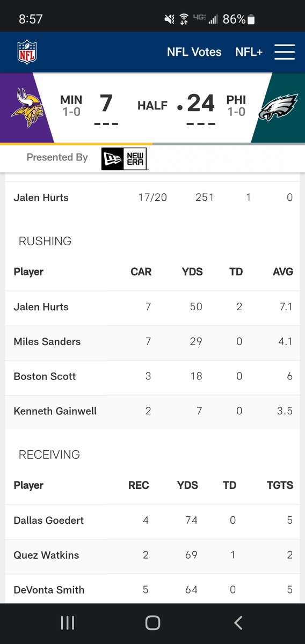305x644 pixels.
Task: Tap the YDS rushing column header
Action: (x=192, y=272)
